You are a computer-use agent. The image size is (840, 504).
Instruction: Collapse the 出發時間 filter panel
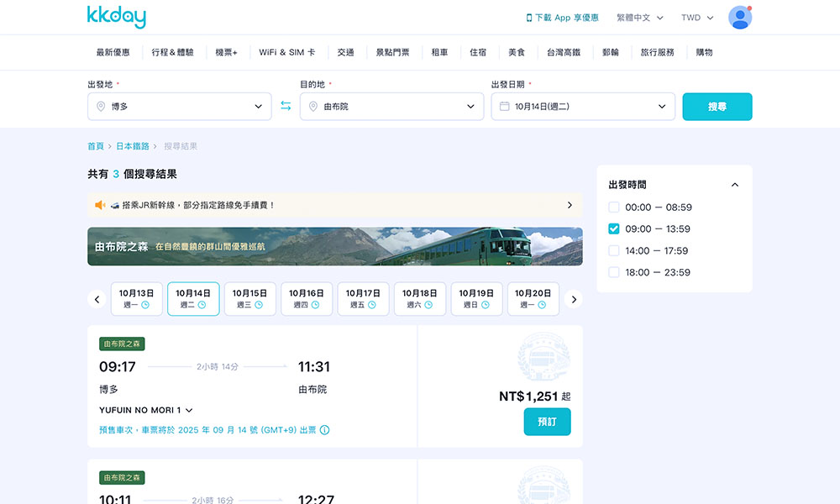tap(734, 185)
